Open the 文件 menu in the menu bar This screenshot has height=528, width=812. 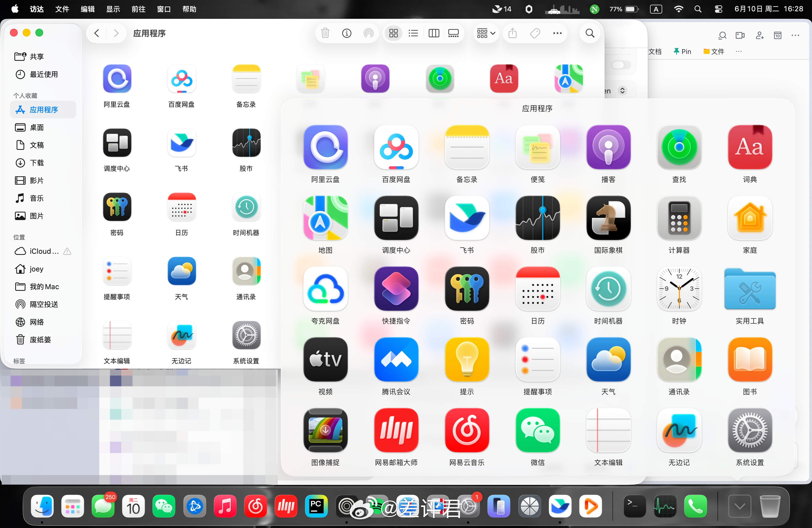pos(62,9)
